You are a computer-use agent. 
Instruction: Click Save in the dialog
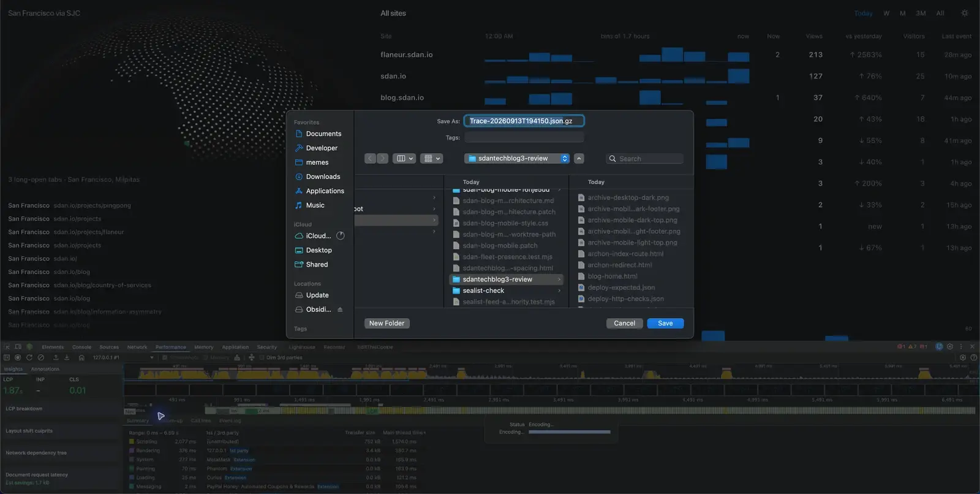(x=665, y=323)
